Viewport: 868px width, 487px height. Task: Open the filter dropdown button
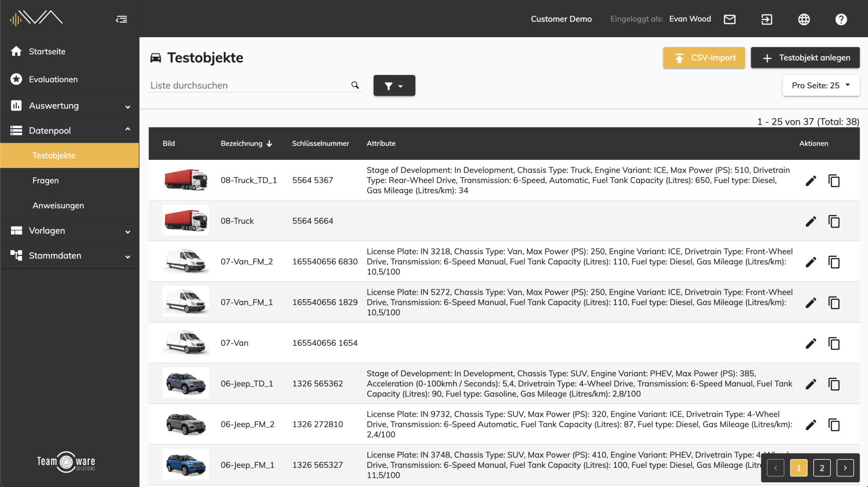pyautogui.click(x=394, y=86)
